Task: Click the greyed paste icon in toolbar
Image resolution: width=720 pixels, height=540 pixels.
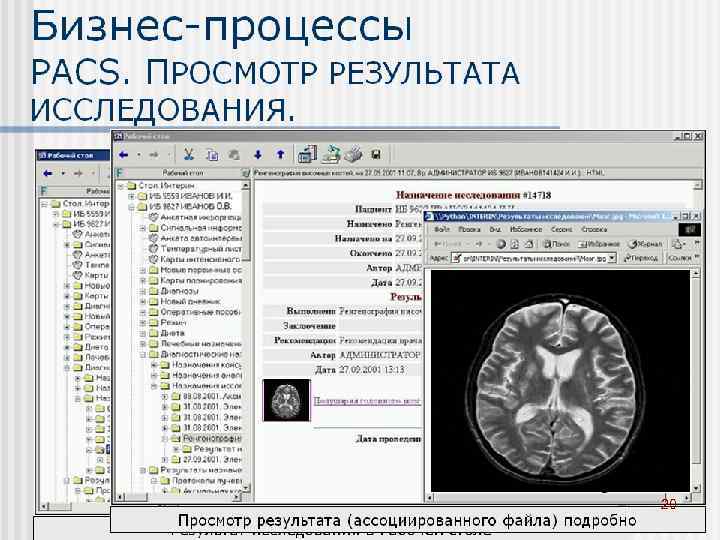Action: 234,155
